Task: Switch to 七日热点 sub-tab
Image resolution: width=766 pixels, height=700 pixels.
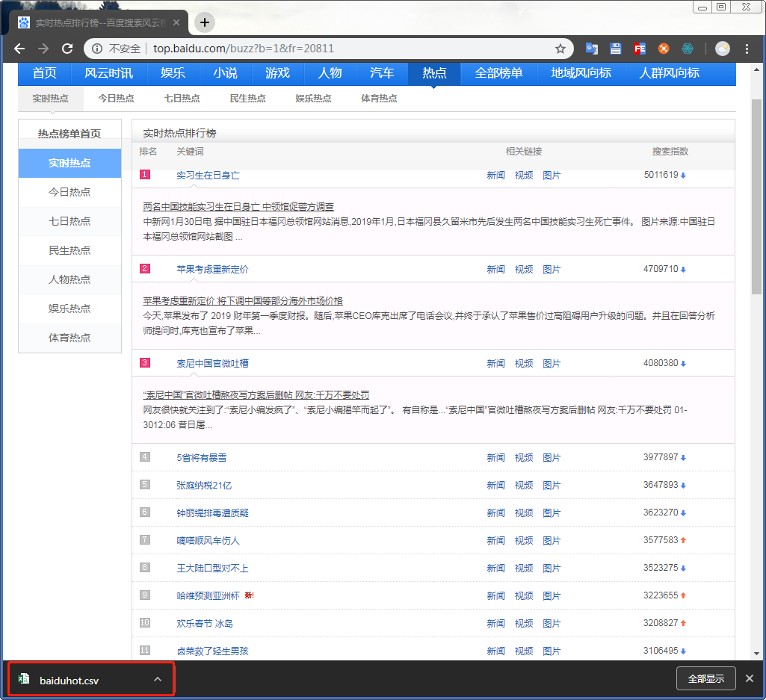Action: click(182, 99)
